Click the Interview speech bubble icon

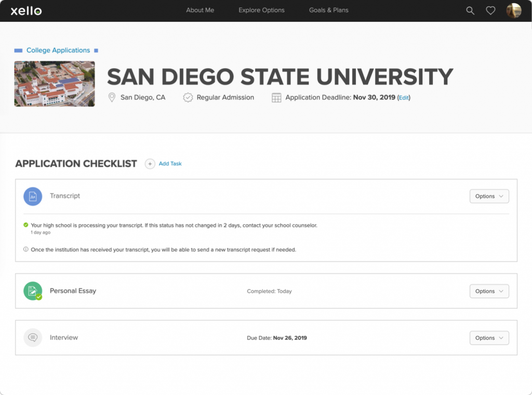tap(33, 338)
